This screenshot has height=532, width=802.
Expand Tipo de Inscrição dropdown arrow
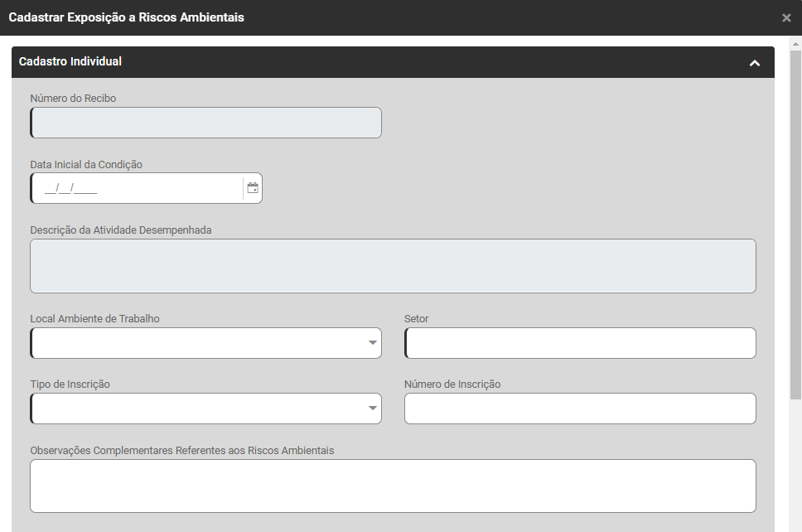tap(373, 409)
